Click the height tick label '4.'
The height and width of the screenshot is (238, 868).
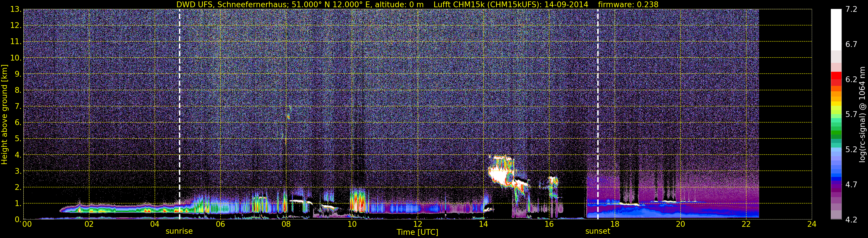[18, 155]
